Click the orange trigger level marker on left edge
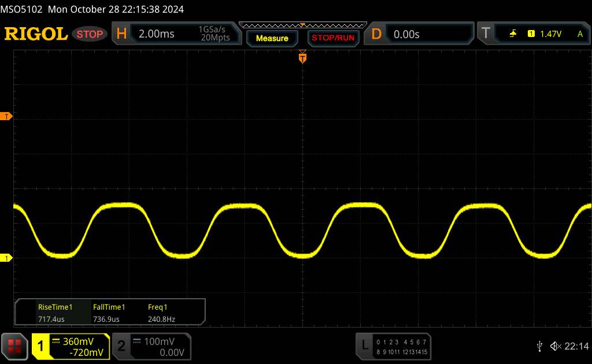Image resolution: width=592 pixels, height=364 pixels. click(7, 117)
